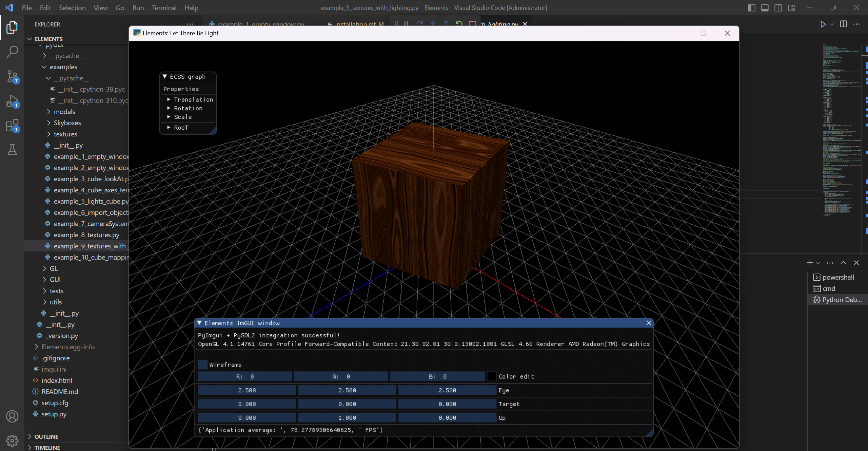Open the terminal panel ellipsis menu
This screenshot has height=451, width=868.
(x=830, y=263)
